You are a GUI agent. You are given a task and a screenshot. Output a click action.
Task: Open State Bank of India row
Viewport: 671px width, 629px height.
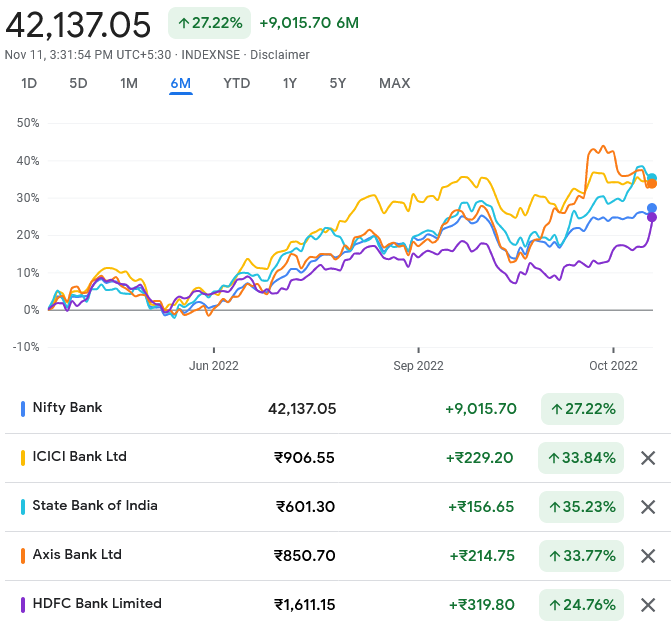(95, 506)
